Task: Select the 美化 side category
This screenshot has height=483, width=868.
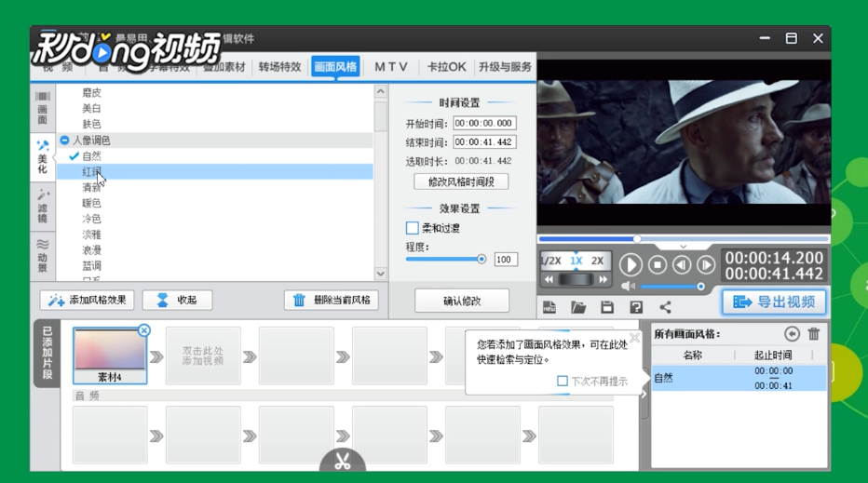Action: tap(42, 157)
